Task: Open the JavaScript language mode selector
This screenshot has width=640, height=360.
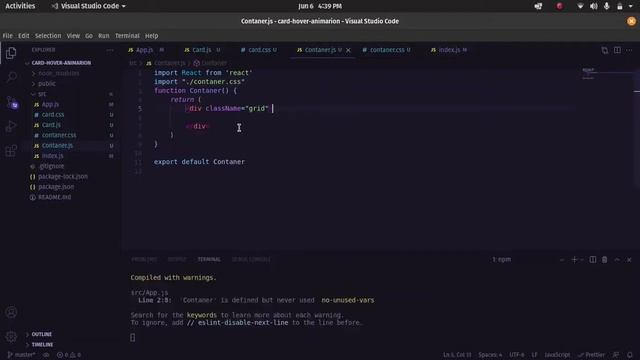Action: click(557, 355)
